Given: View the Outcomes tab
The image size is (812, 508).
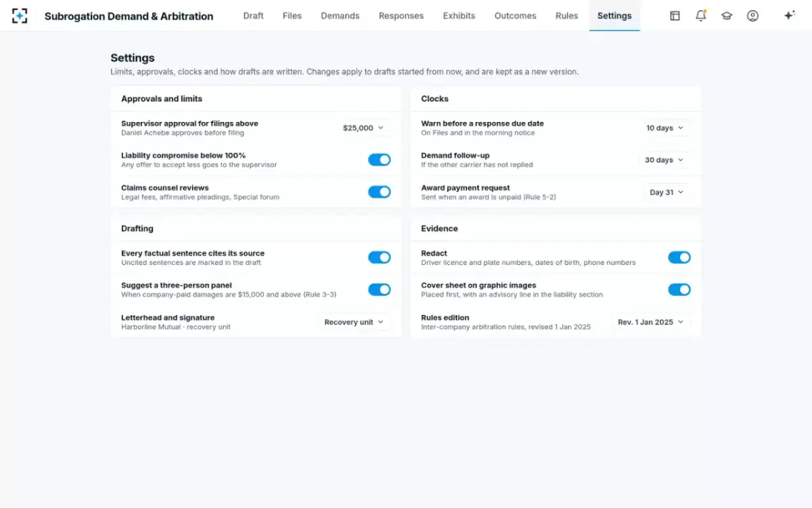Looking at the screenshot, I should (516, 16).
